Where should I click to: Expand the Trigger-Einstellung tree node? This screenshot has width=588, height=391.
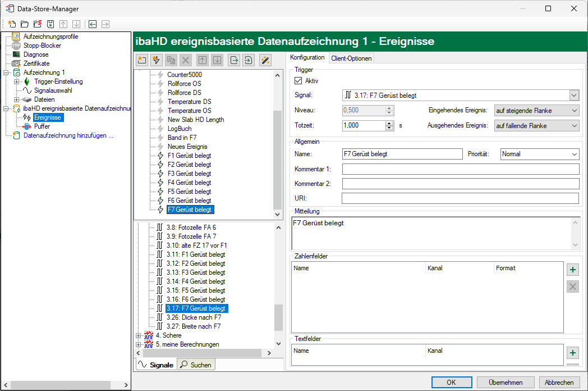point(16,81)
